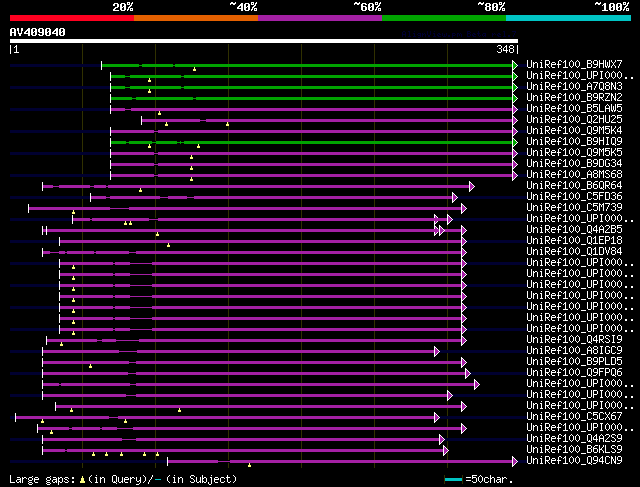Click the yellow query-gap symbol in the legend
Viewport: 640px width, 487px height.
coord(82,480)
